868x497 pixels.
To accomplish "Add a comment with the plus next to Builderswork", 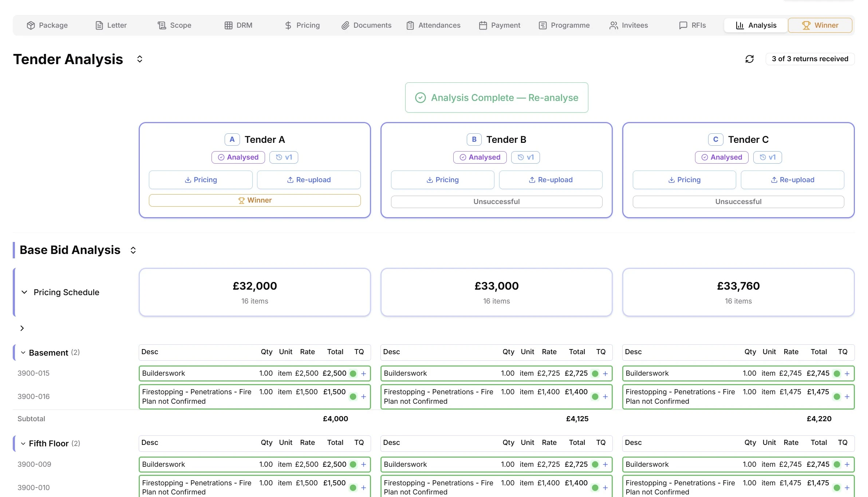I will pyautogui.click(x=363, y=373).
